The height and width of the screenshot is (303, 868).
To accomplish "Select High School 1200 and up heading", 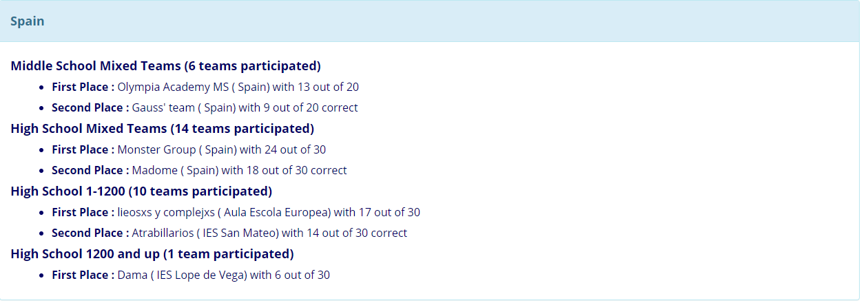I will (x=152, y=254).
